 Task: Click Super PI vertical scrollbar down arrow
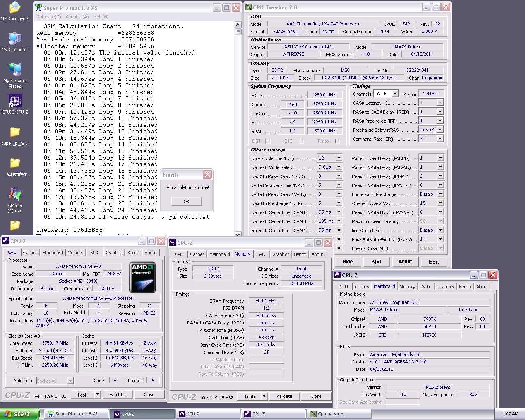click(238, 234)
